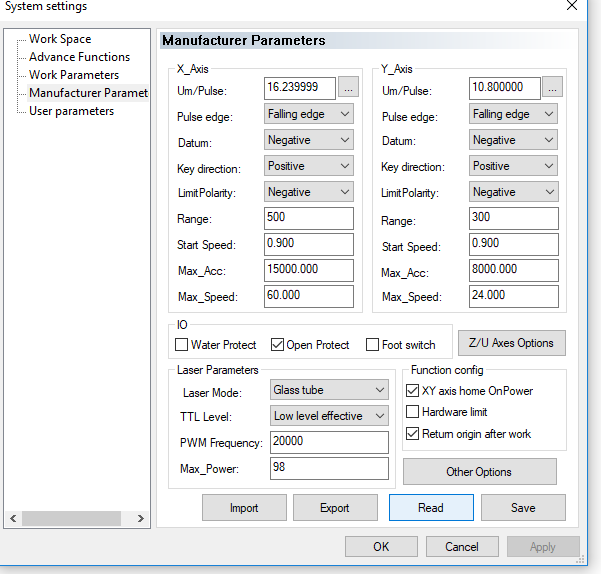Click the PWM Frequency input field

(x=329, y=442)
